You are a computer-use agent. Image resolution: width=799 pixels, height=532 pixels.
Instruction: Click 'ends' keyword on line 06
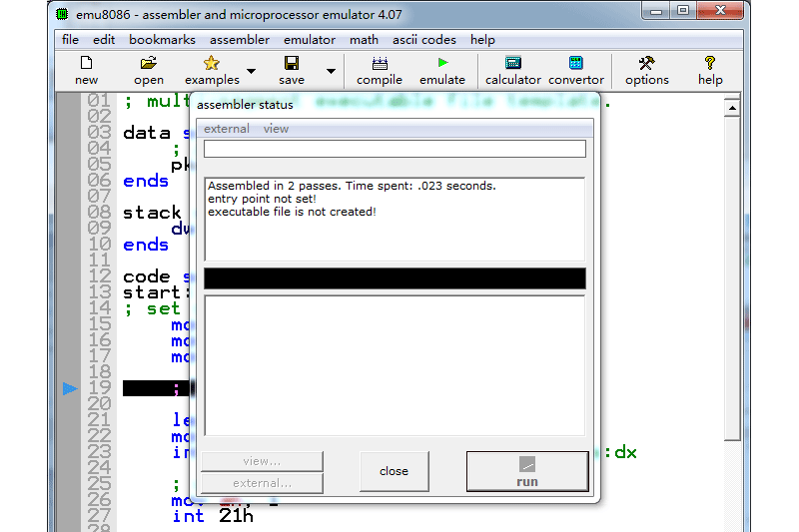(146, 182)
